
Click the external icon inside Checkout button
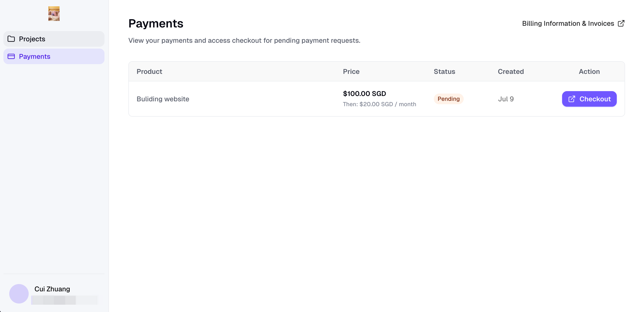pyautogui.click(x=572, y=99)
